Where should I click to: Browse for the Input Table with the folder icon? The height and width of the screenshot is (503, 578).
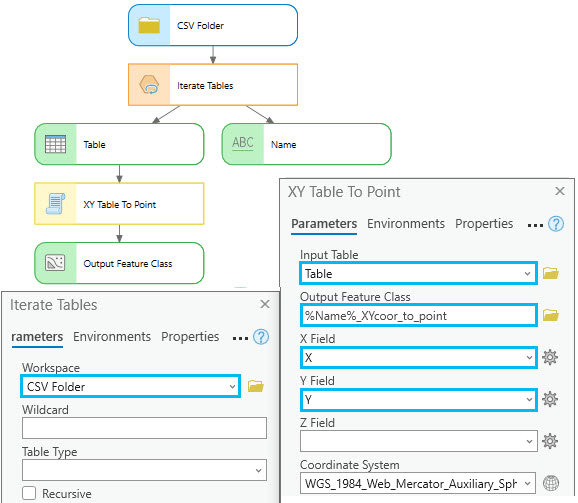[550, 273]
